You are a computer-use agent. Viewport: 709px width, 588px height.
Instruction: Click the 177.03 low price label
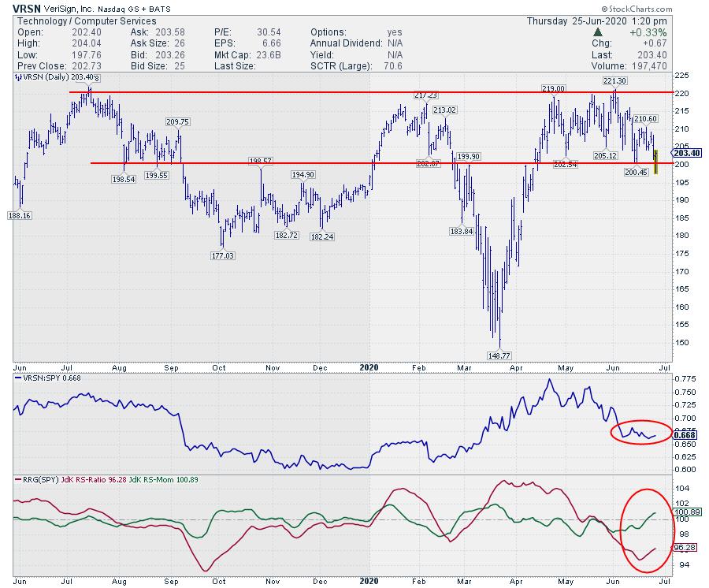coord(223,255)
